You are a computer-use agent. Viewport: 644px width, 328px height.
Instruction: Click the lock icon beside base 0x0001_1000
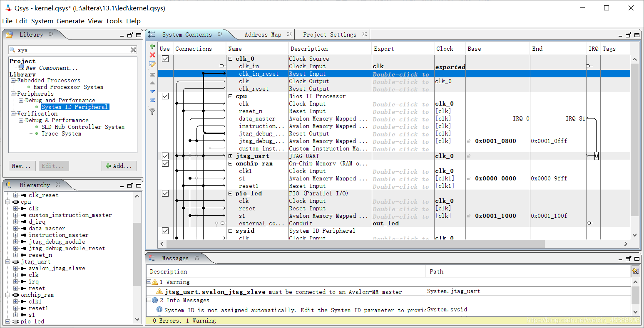pos(469,216)
